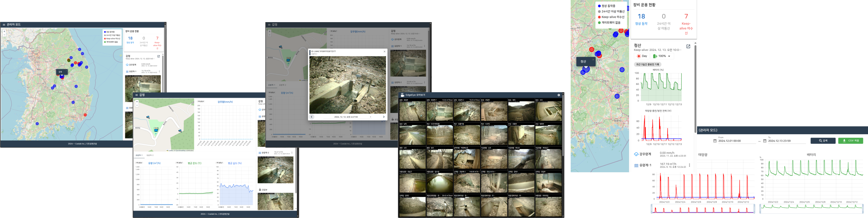This screenshot has height=218, width=868.
Task: Switch to 유량계-2 tab in 갑정 charts window
Action: point(150,155)
